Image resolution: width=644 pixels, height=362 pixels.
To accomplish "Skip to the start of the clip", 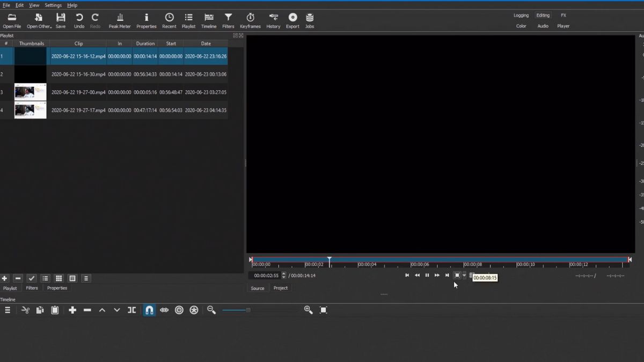I will (x=407, y=275).
